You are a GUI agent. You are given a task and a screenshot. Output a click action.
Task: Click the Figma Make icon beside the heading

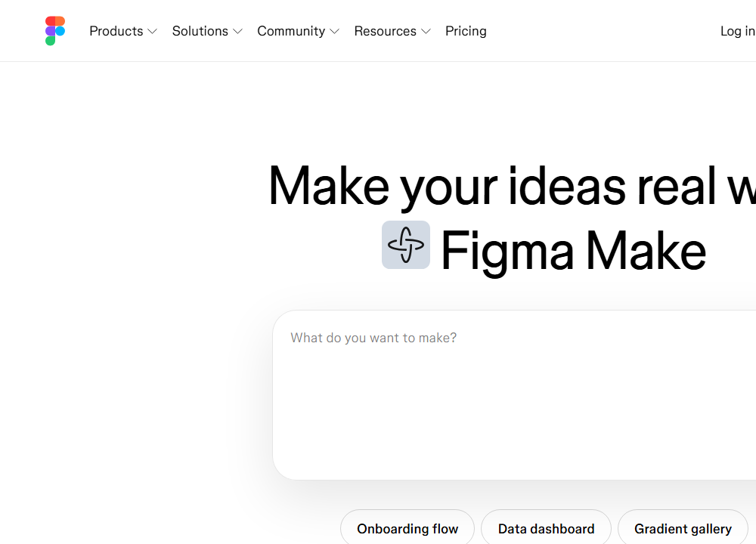pyautogui.click(x=406, y=245)
